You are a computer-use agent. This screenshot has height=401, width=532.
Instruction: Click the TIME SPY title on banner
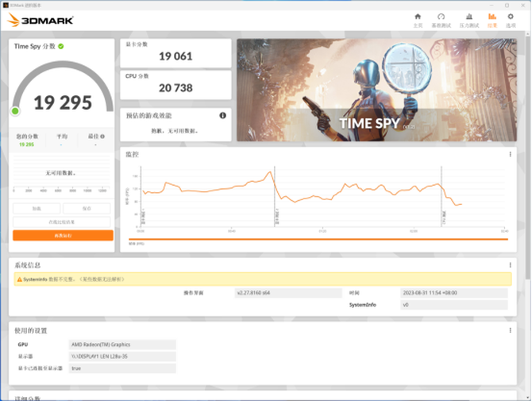[369, 123]
